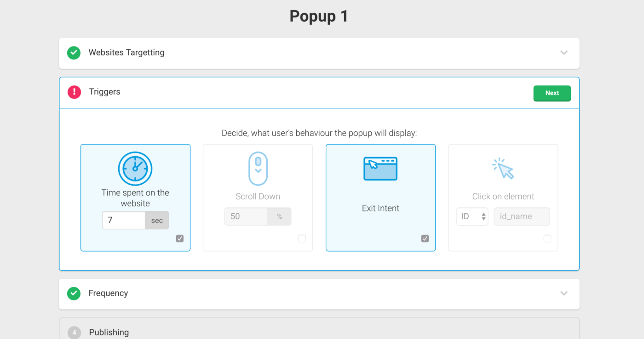Expand the Frequency section chevron
Viewport: 644px width, 339px height.
564,293
